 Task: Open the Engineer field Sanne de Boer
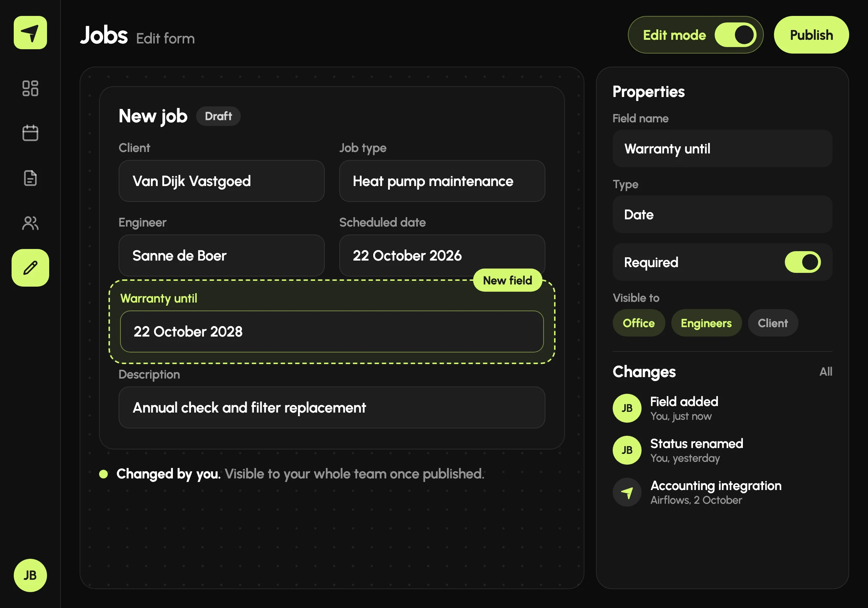[222, 256]
